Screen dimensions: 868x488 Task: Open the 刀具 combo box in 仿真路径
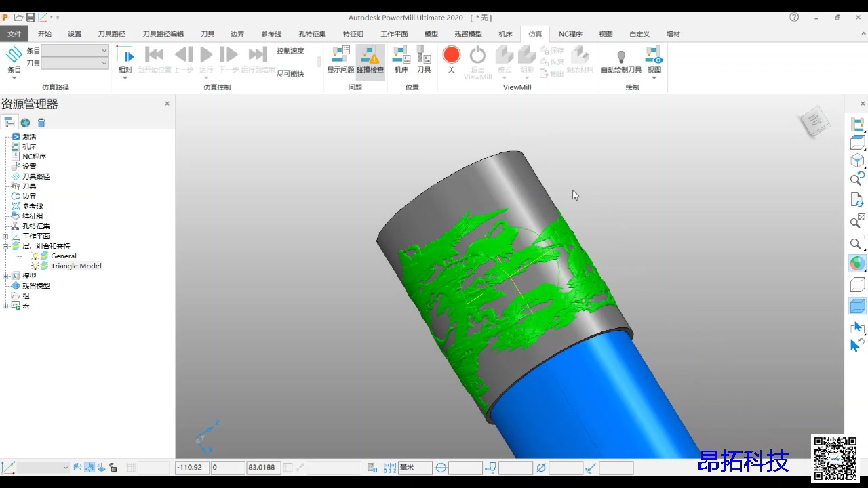click(x=75, y=63)
